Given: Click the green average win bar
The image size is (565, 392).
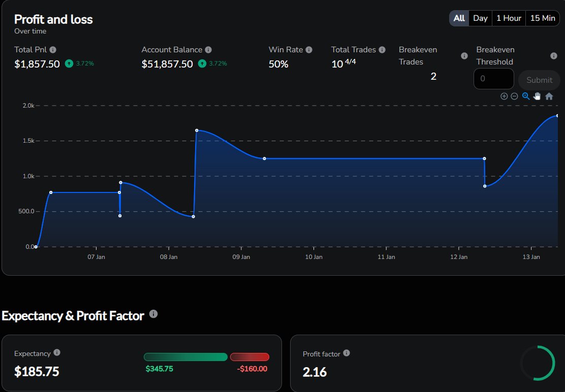Looking at the screenshot, I should [x=185, y=357].
